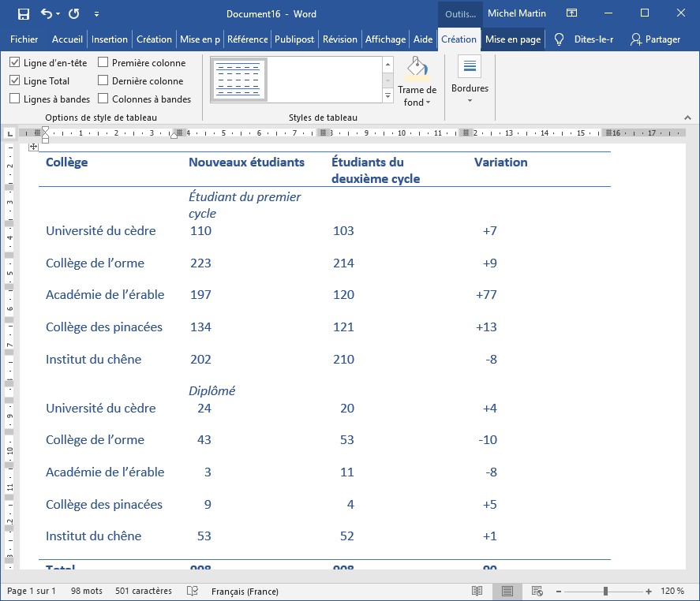The width and height of the screenshot is (700, 601).
Task: Click the Redo icon in quick access
Action: pyautogui.click(x=73, y=13)
